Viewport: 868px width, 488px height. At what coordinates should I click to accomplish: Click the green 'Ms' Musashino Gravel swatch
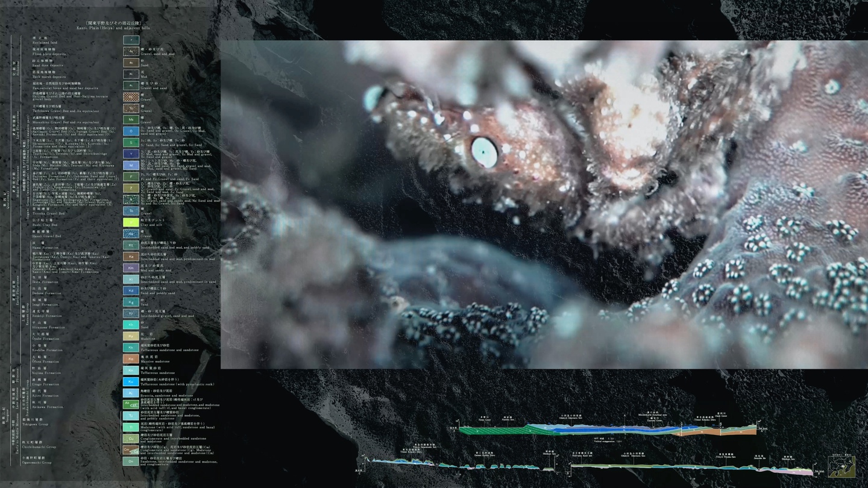click(131, 119)
